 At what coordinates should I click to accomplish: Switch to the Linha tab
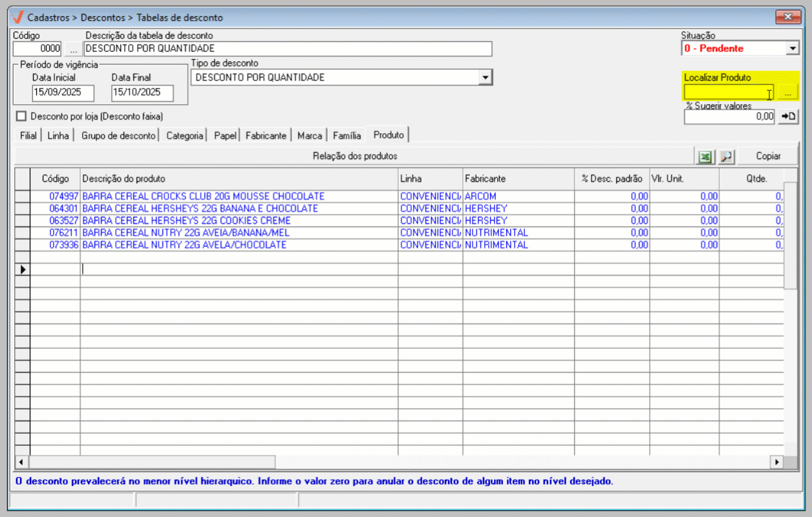point(58,136)
